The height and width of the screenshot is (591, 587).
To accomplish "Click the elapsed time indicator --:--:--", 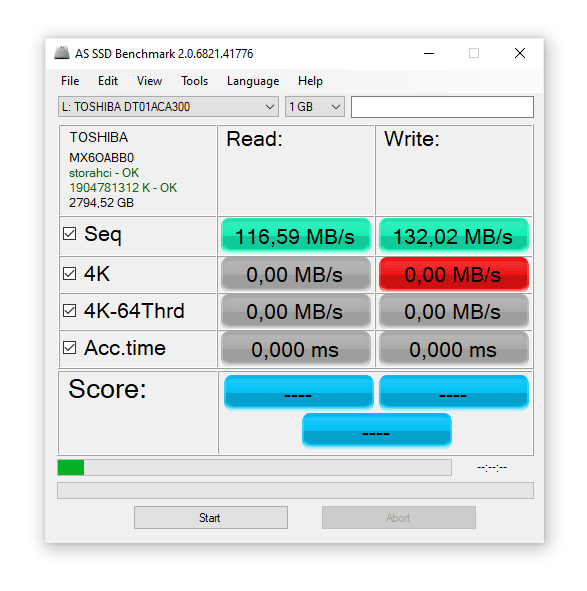I will (x=492, y=468).
